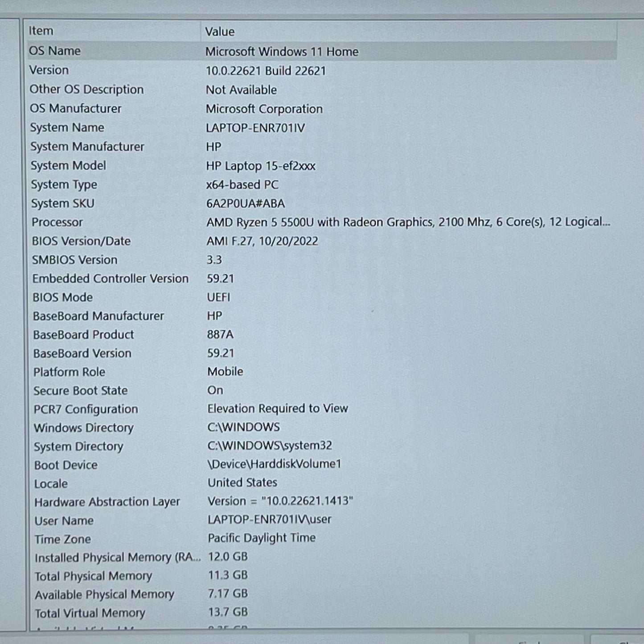Select the BIOS Version/Date row label
The height and width of the screenshot is (644, 644).
pos(81,241)
